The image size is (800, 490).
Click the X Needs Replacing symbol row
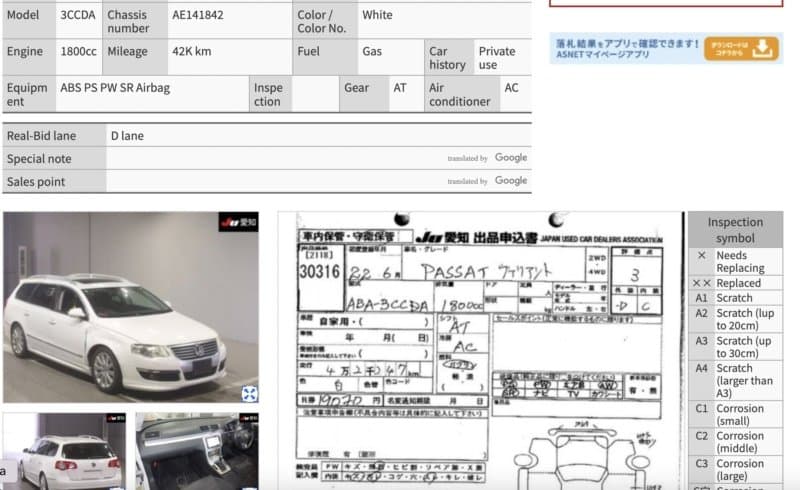(735, 261)
